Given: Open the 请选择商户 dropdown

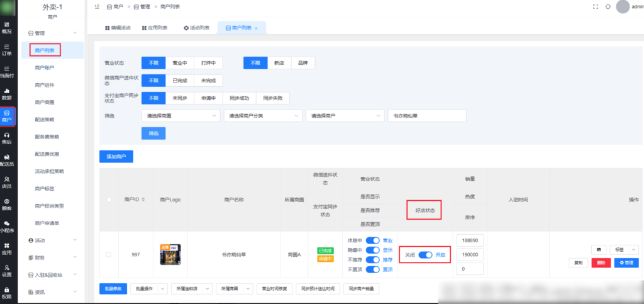Looking at the screenshot, I should point(345,116).
